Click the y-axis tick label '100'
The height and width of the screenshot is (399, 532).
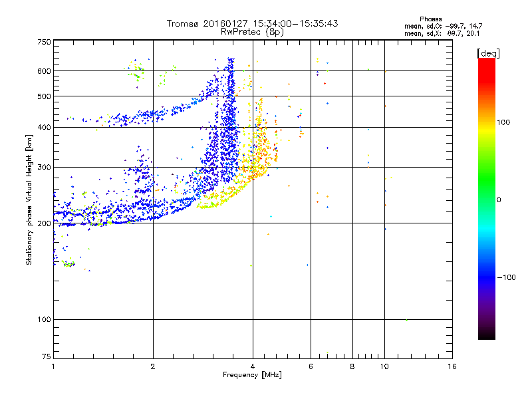[45, 319]
